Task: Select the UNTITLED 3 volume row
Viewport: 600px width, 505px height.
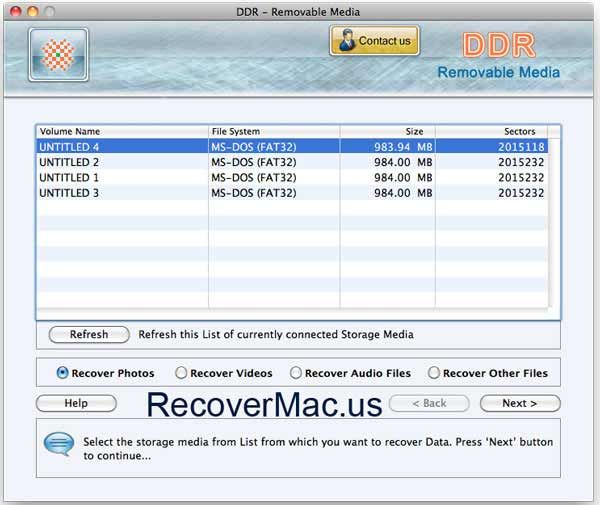Action: [x=292, y=193]
